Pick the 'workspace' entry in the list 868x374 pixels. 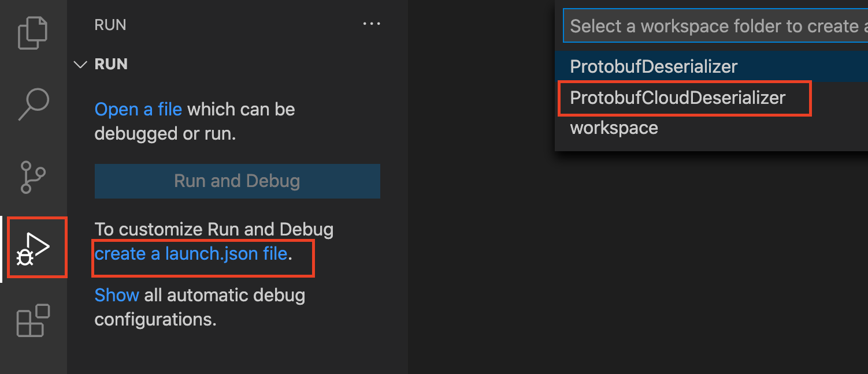coord(711,128)
